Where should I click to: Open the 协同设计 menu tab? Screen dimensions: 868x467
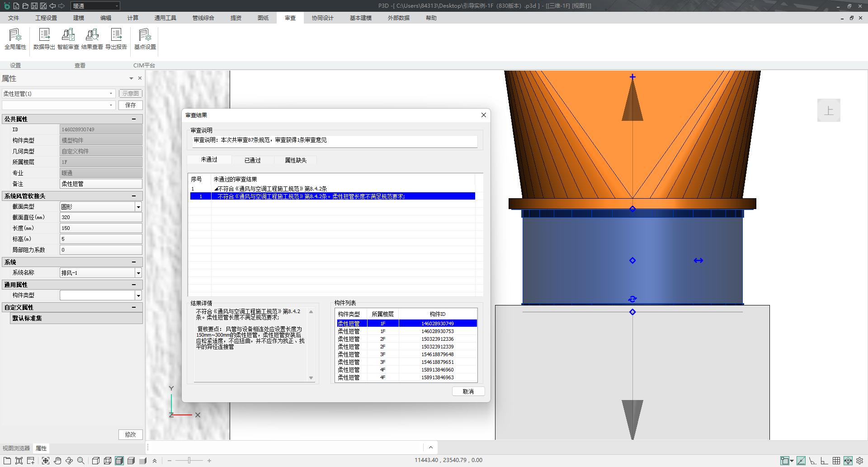tap(322, 18)
